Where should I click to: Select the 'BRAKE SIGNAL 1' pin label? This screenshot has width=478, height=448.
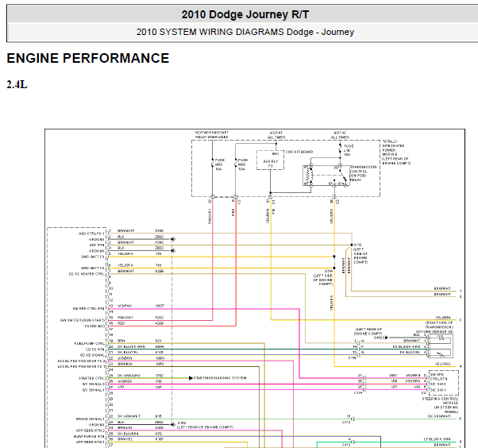pyautogui.click(x=91, y=419)
